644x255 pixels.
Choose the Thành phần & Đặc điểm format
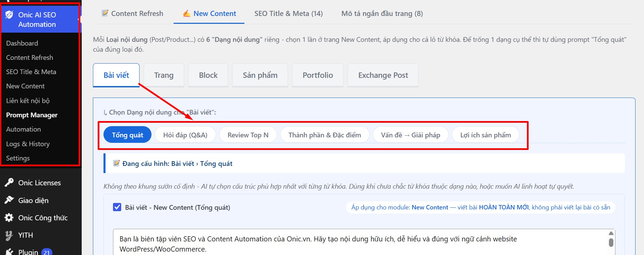tap(325, 135)
